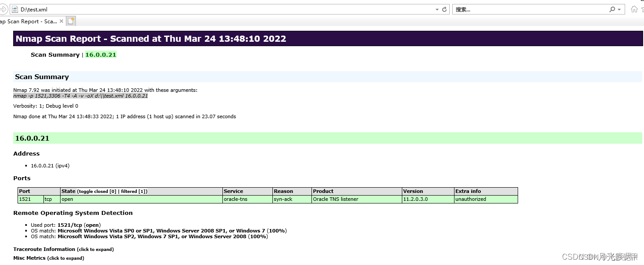
Task: Open a new tab
Action: (x=71, y=21)
